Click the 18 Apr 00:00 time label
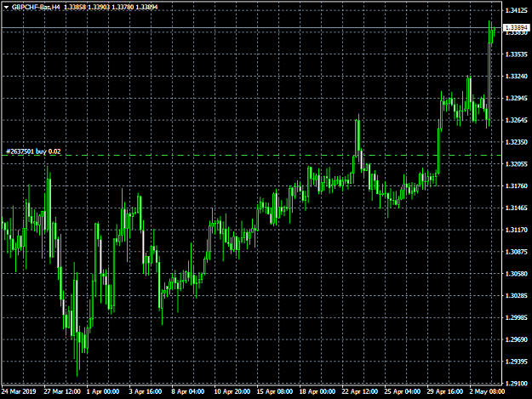Screen dimensions: 532x399 point(317,391)
